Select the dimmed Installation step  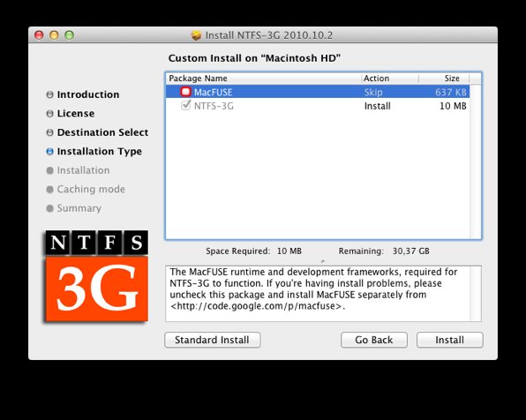[83, 170]
